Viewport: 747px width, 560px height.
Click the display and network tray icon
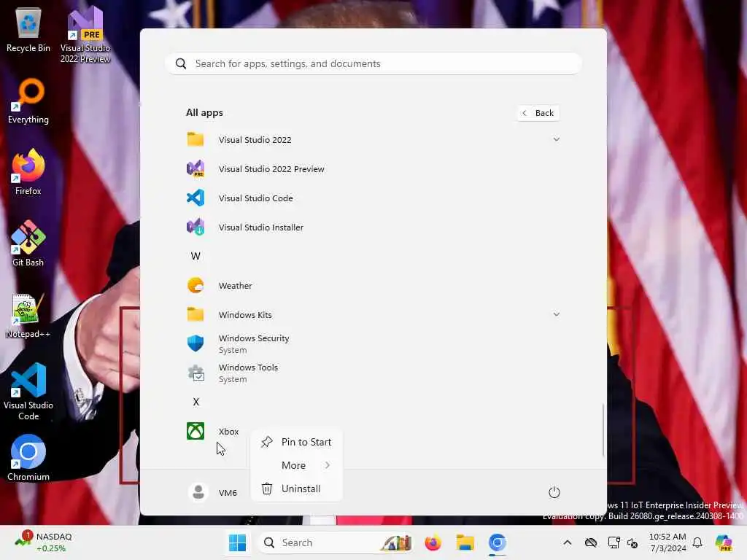(614, 542)
